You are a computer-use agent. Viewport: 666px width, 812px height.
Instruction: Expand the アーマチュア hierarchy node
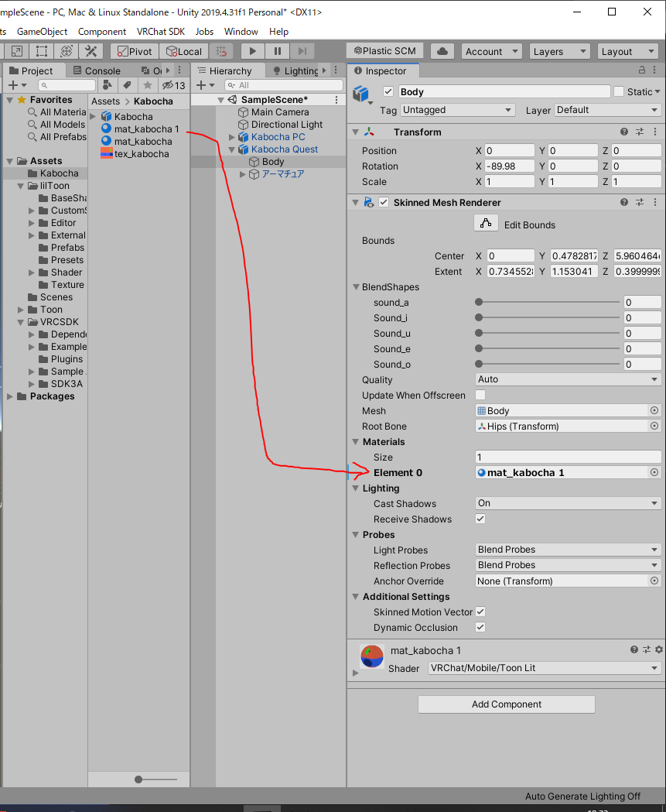point(243,174)
